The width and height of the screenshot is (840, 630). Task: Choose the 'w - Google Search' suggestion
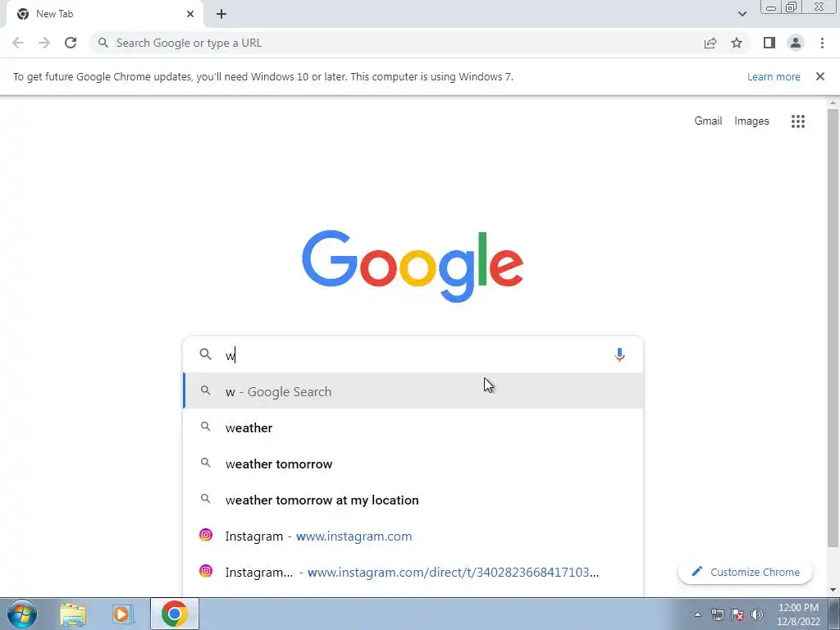point(413,391)
